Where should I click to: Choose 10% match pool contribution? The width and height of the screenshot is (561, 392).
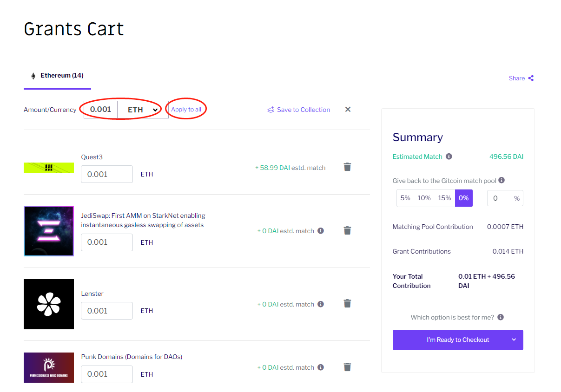point(424,198)
